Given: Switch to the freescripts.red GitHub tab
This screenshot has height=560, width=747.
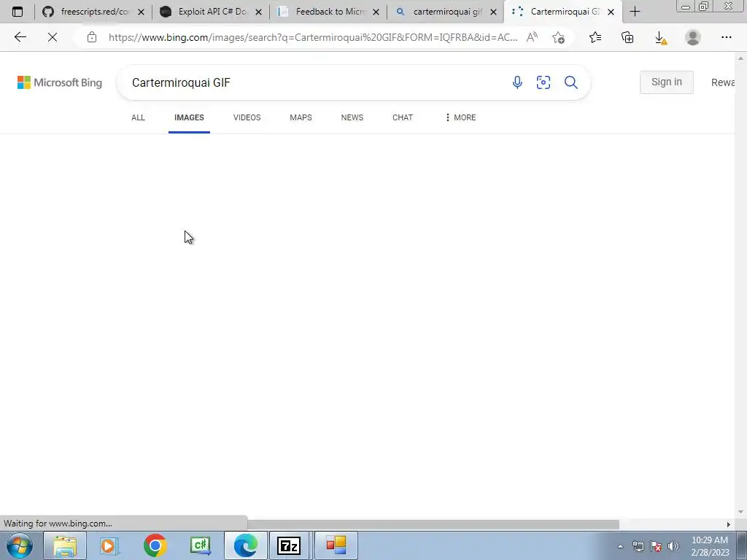Looking at the screenshot, I should pyautogui.click(x=93, y=12).
